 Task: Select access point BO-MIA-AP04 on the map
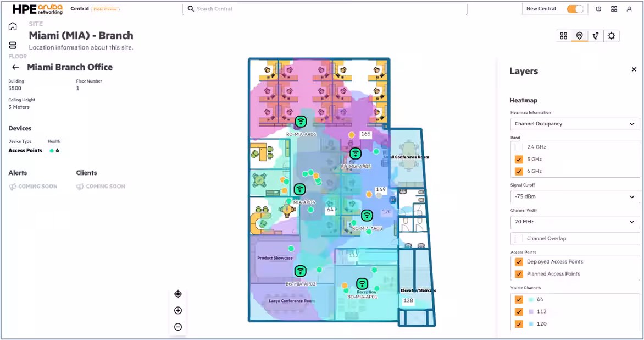pyautogui.click(x=300, y=189)
